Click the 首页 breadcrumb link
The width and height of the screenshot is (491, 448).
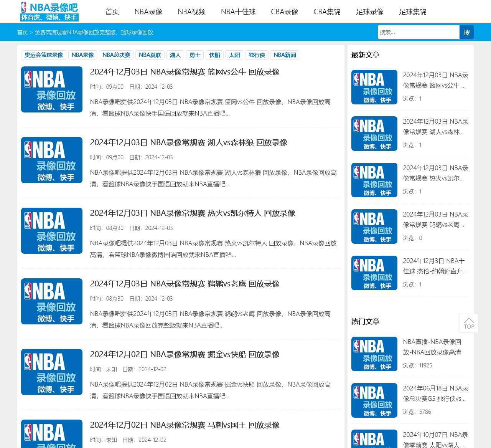coord(22,32)
